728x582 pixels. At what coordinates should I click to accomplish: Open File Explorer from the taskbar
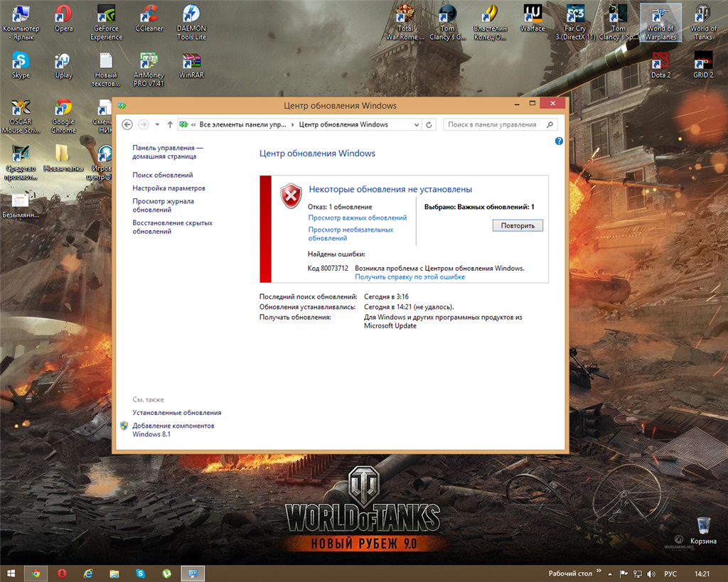tap(114, 573)
